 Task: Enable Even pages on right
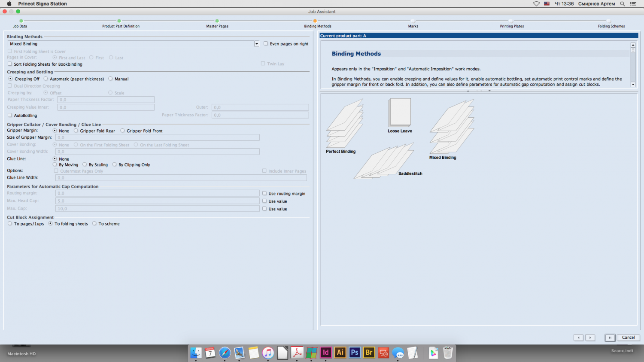[x=266, y=43]
